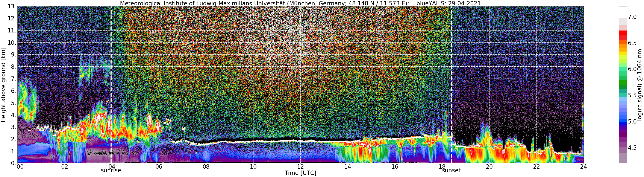This screenshot has height=177, width=644.
Task: Click the '6.5' colorbar tick label
Action: [x=632, y=43]
